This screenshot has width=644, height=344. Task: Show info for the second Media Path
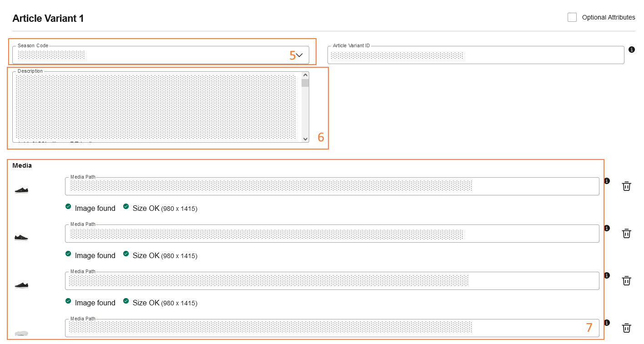pyautogui.click(x=607, y=228)
